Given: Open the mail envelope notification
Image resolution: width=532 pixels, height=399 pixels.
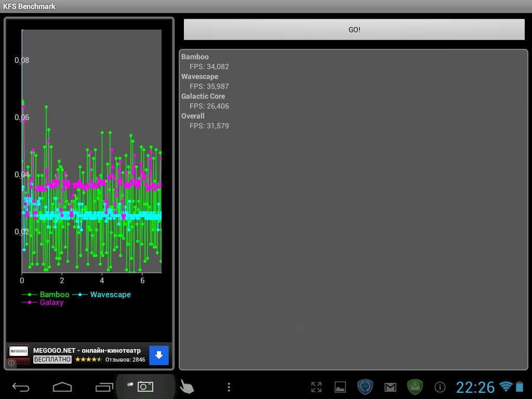Looking at the screenshot, I should click(x=391, y=387).
